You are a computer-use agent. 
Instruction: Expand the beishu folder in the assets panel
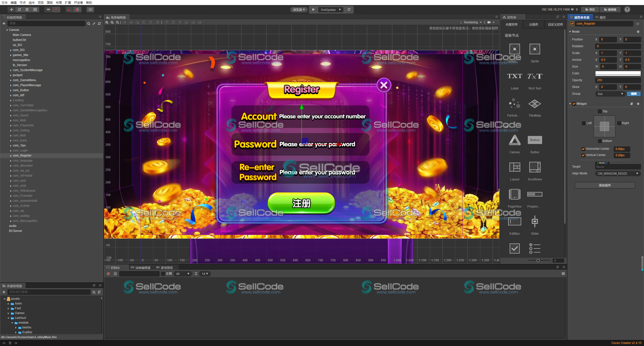(16, 327)
